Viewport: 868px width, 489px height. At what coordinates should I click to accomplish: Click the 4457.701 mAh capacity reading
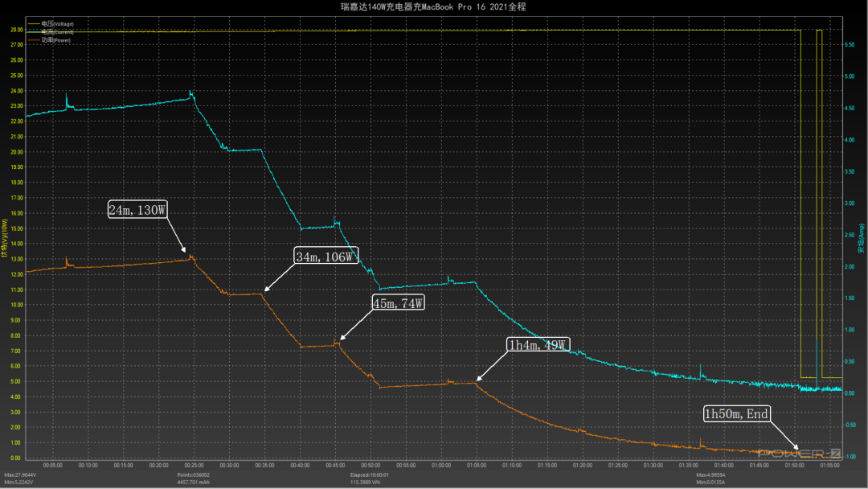[193, 483]
